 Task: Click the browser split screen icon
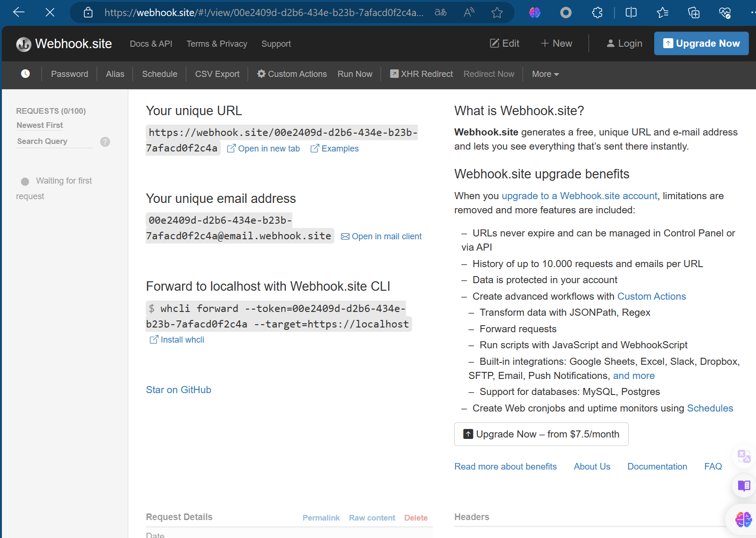(x=631, y=13)
